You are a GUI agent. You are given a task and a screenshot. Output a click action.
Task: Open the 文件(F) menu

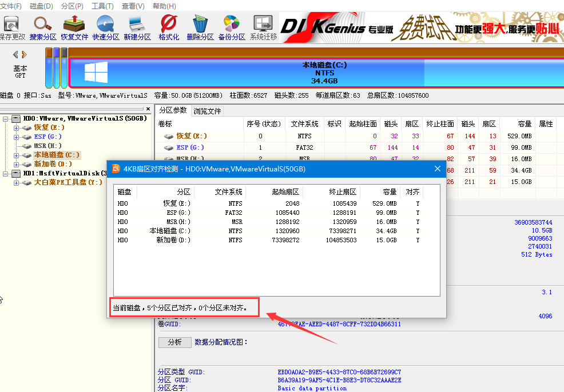(x=11, y=6)
